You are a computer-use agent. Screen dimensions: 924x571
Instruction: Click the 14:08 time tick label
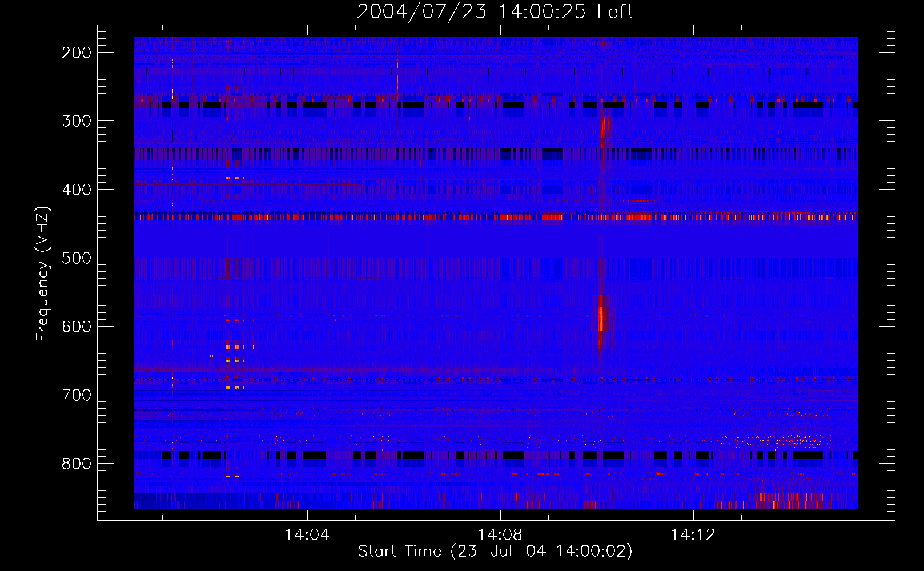[x=500, y=535]
